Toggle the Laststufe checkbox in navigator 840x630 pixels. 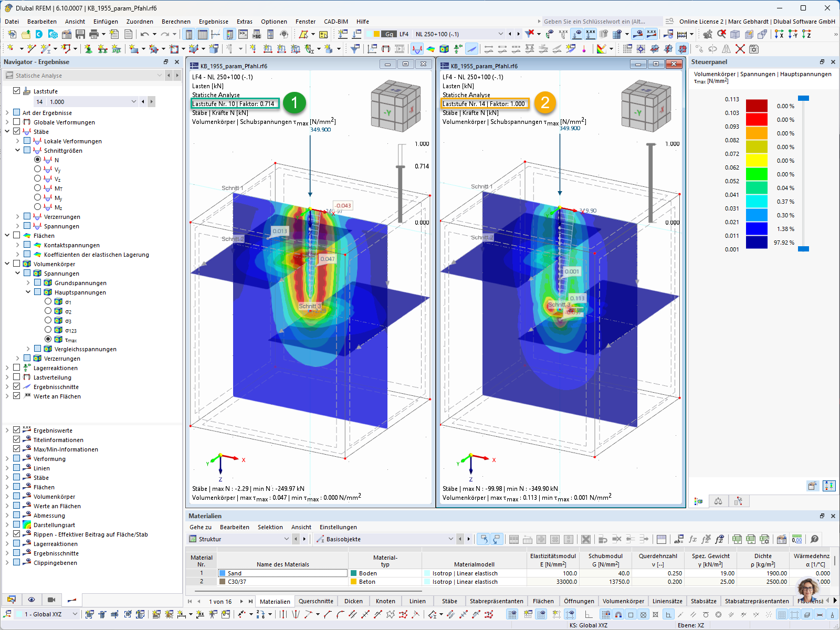pyautogui.click(x=17, y=91)
